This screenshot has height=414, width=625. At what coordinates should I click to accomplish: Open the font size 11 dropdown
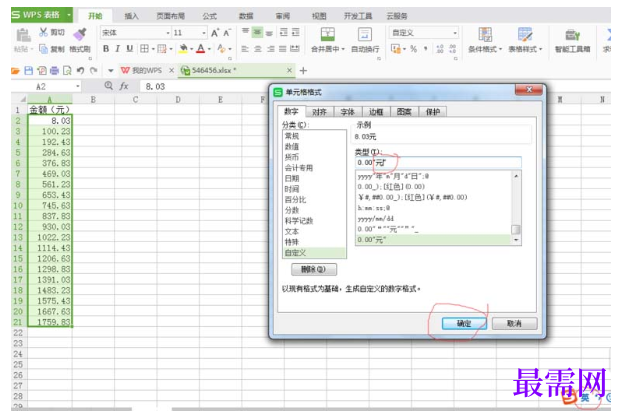pyautogui.click(x=204, y=33)
